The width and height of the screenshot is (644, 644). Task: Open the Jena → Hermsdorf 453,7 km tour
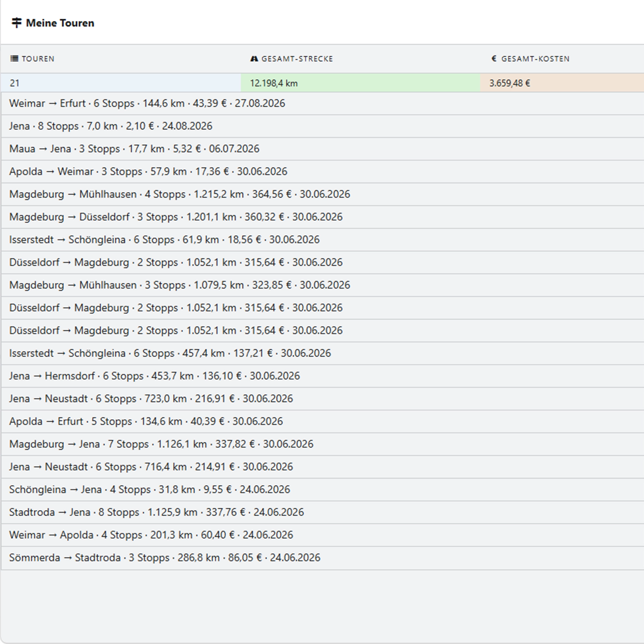click(322, 376)
